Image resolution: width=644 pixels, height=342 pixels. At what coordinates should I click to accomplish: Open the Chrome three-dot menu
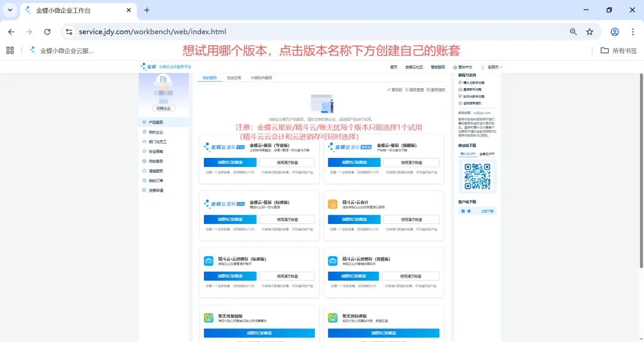tap(633, 32)
